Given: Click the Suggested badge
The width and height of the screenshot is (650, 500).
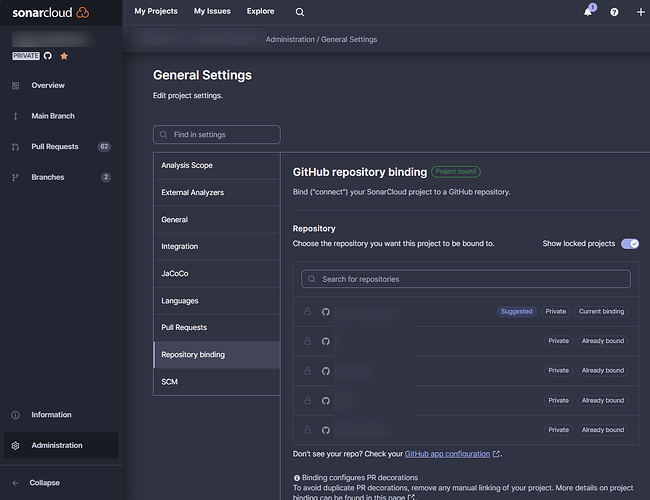Looking at the screenshot, I should click(x=516, y=311).
